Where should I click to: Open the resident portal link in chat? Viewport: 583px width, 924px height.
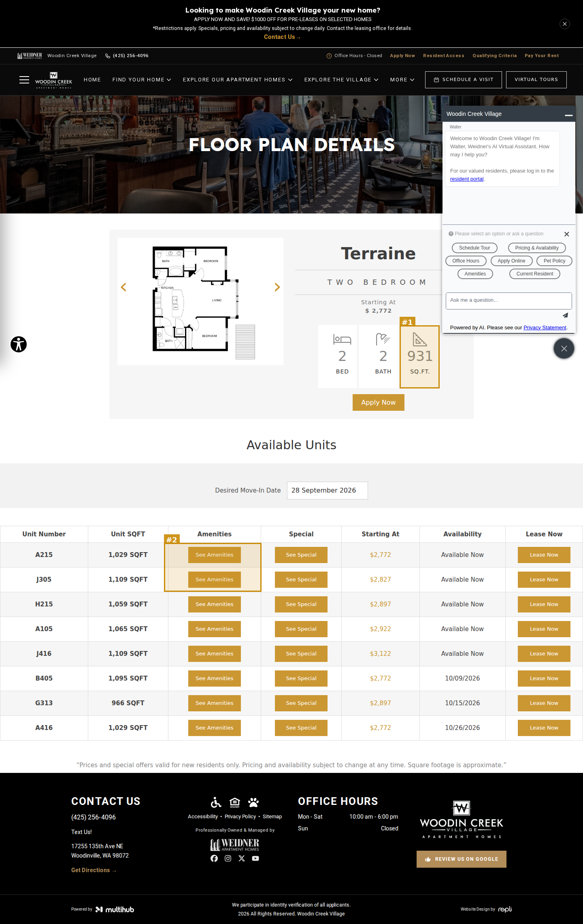tap(467, 179)
